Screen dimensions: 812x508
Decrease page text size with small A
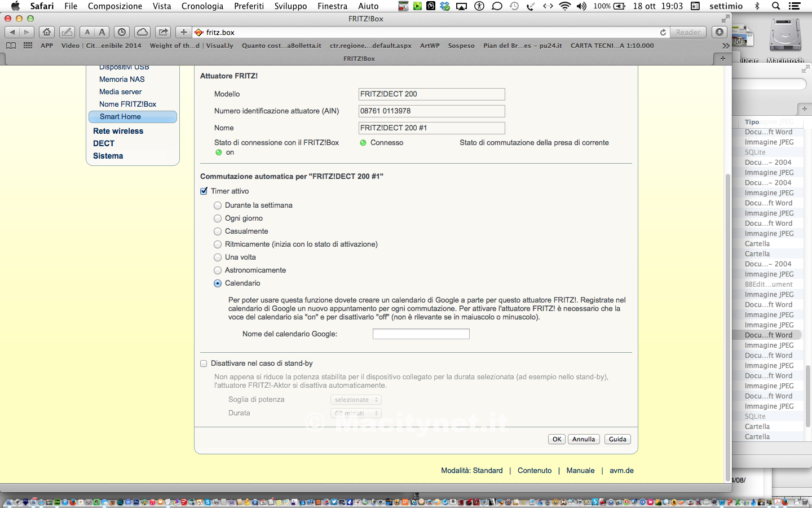[x=87, y=32]
